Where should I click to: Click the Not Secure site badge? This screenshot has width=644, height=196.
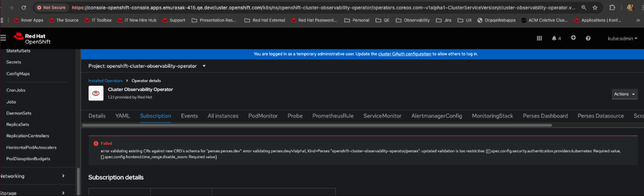(51, 7)
